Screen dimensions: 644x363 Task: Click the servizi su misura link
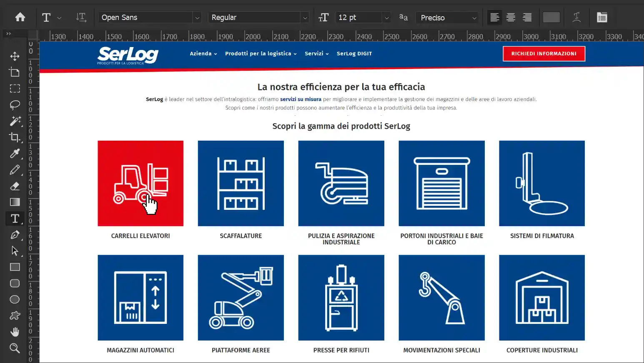tap(301, 99)
